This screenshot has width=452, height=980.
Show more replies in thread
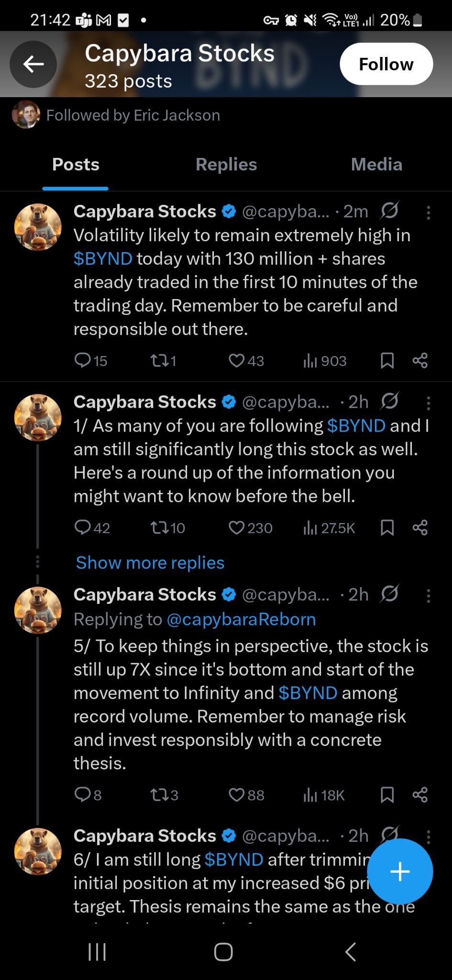click(150, 563)
